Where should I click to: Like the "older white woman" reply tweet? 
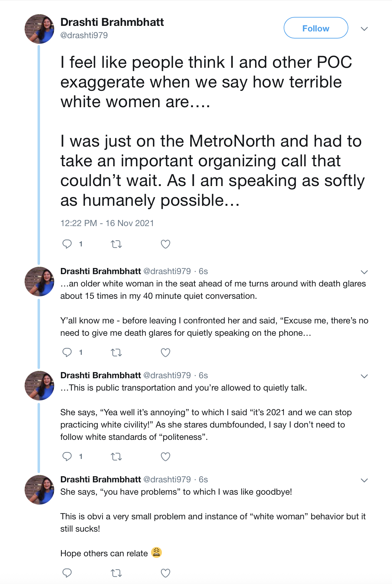pyautogui.click(x=166, y=352)
